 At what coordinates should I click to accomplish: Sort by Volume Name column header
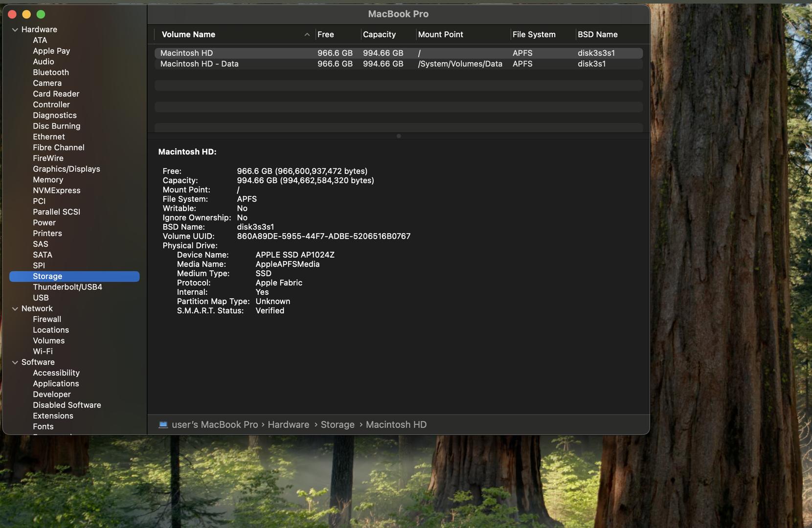[x=188, y=35]
